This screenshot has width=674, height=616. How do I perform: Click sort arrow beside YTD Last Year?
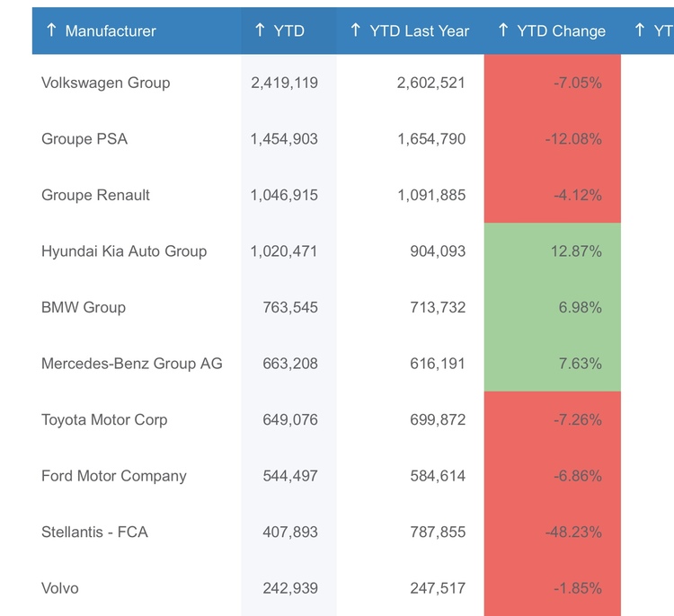[x=356, y=30]
